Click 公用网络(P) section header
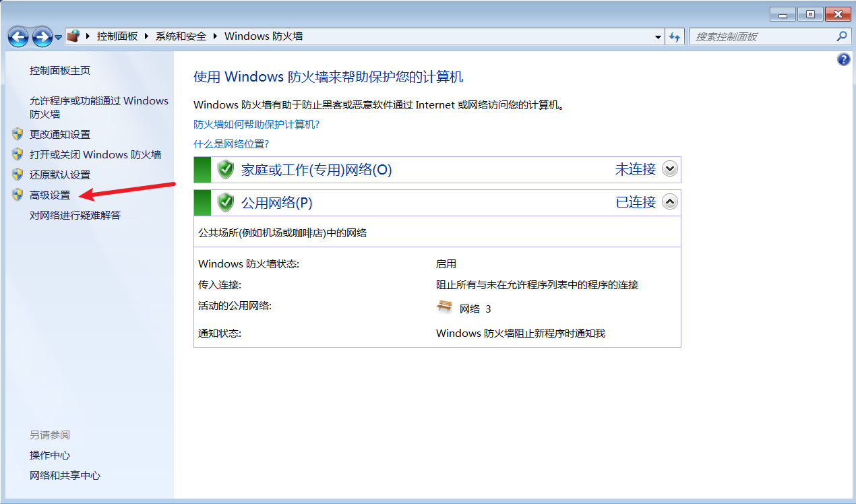The image size is (856, 504). (x=437, y=202)
